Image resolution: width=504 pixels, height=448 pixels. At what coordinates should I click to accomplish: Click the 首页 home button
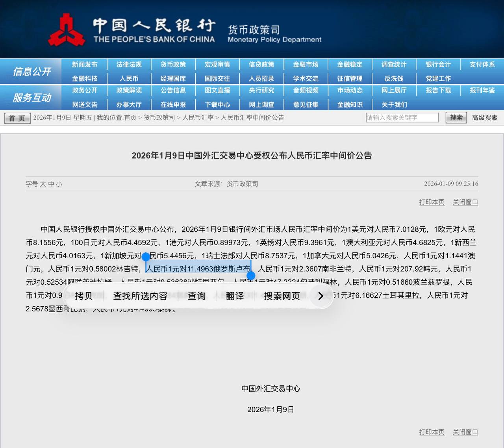pyautogui.click(x=17, y=118)
